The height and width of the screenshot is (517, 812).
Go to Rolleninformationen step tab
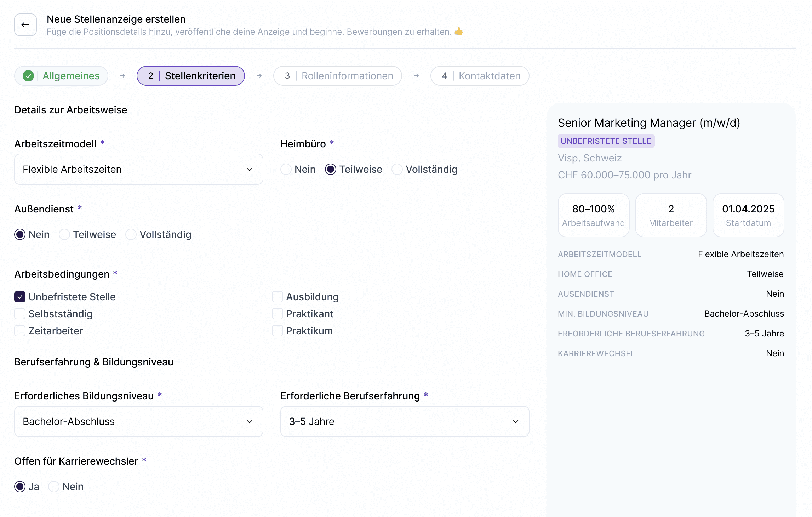(337, 76)
